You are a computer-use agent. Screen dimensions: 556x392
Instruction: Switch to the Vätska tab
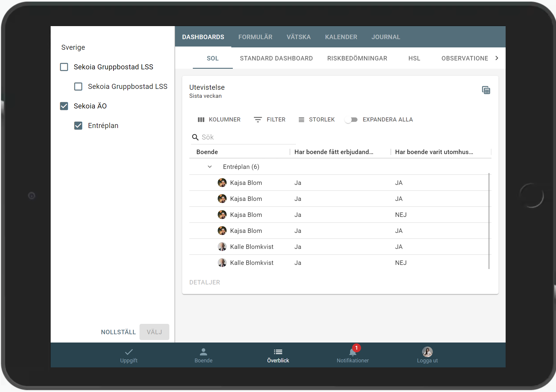coord(299,37)
